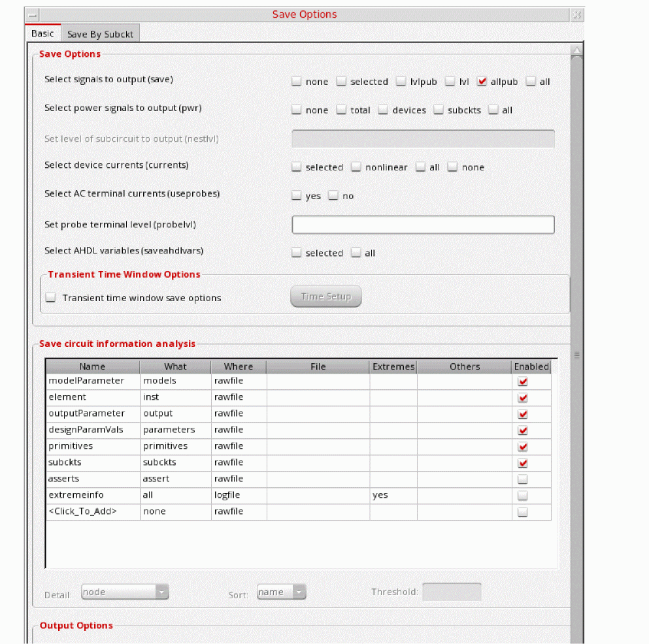
Task: Open the window menu icon in title bar
Action: (32, 14)
